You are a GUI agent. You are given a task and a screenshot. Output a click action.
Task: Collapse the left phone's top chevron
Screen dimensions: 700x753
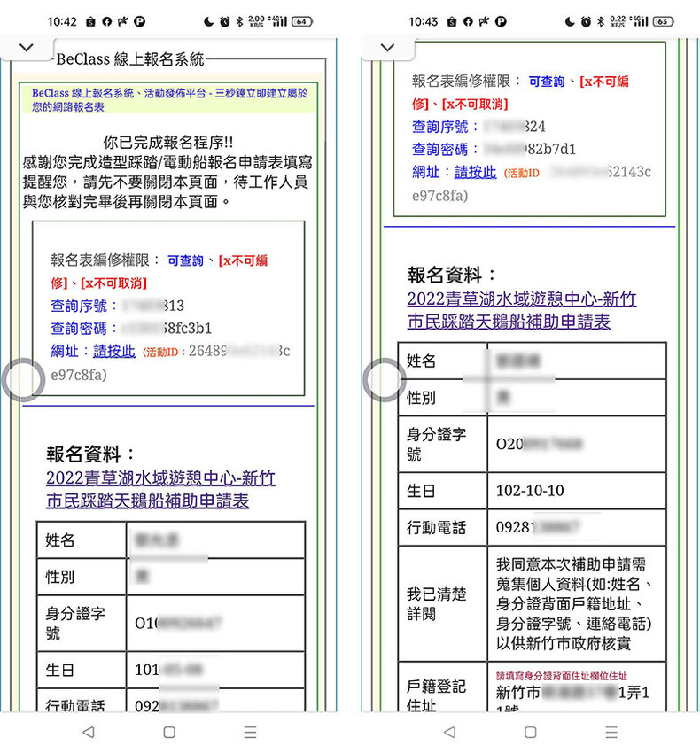(27, 47)
